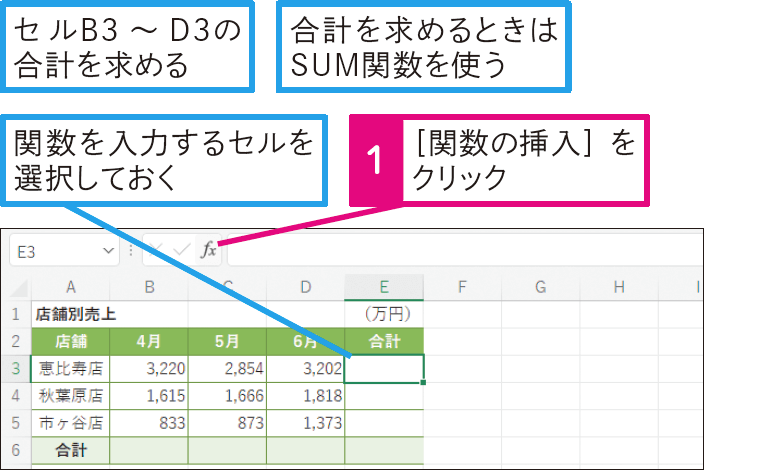Click the (万円) cell
This screenshot has height=470, width=783.
[x=384, y=314]
